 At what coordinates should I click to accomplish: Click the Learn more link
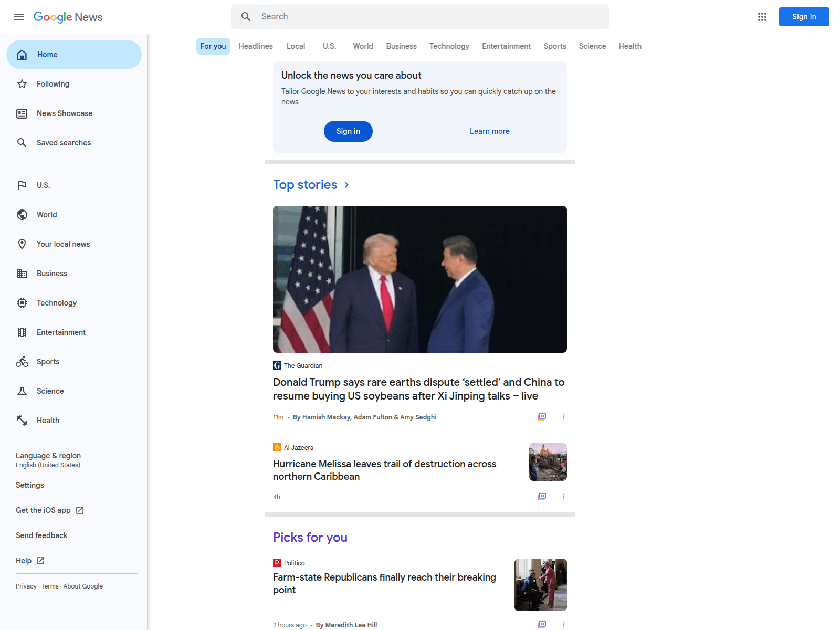coord(490,131)
